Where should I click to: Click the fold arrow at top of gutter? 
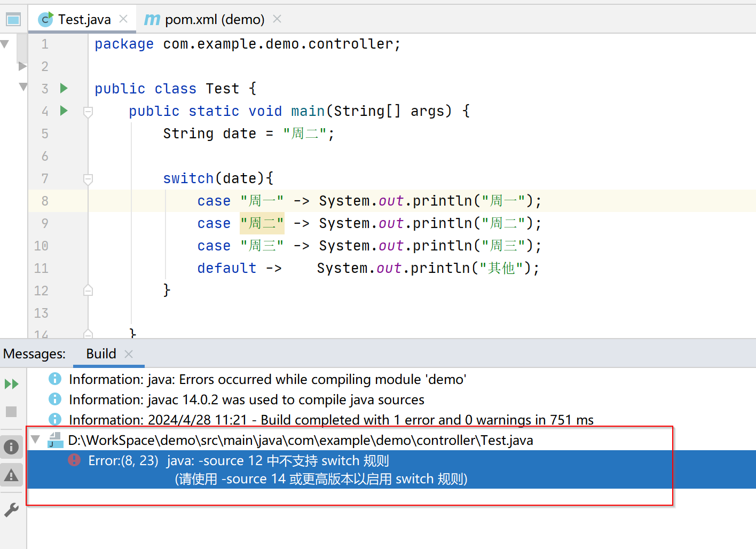pos(5,44)
